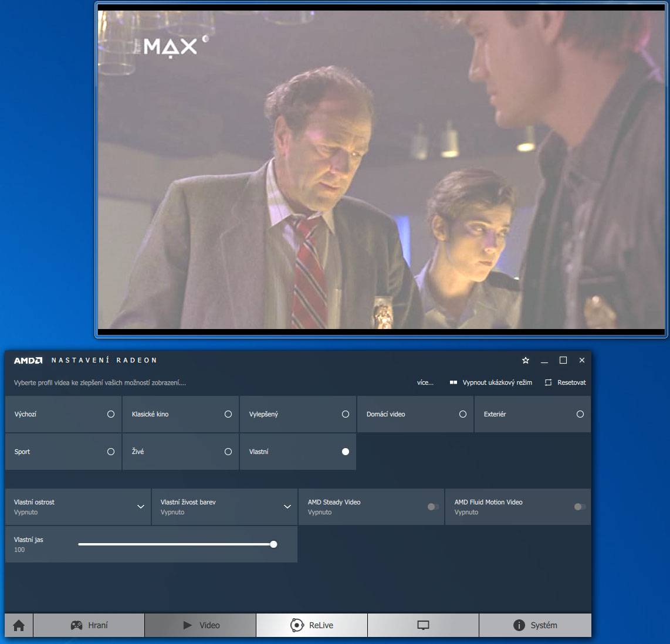Click the Vlastní jas value 100

point(19,550)
